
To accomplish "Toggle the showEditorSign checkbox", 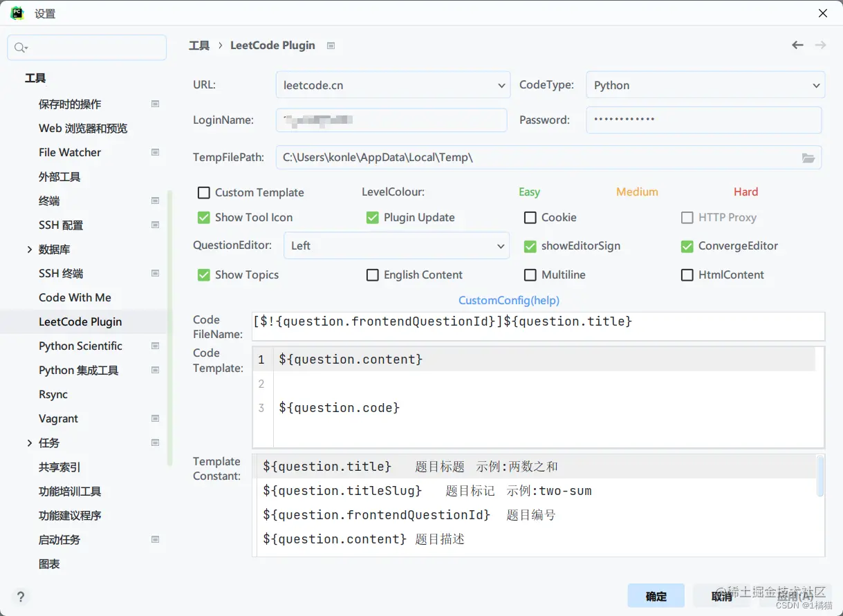I will (530, 245).
